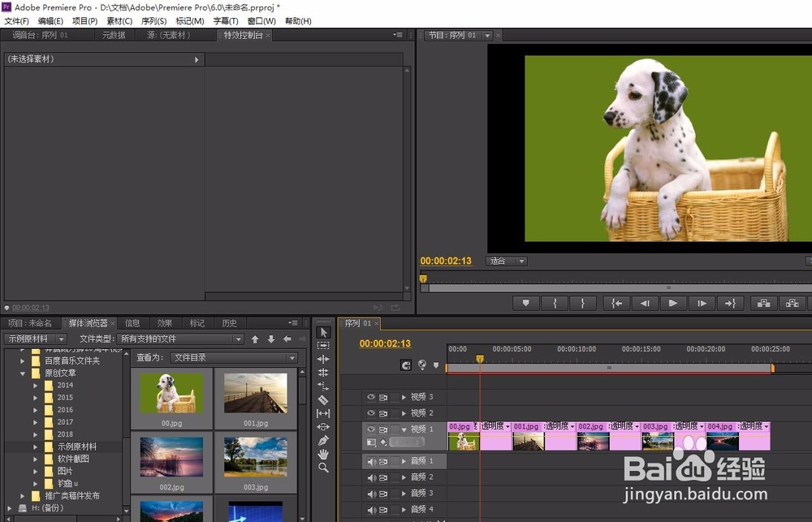Image resolution: width=812 pixels, height=522 pixels.
Task: Open the 序列(S) menu
Action: pos(153,21)
